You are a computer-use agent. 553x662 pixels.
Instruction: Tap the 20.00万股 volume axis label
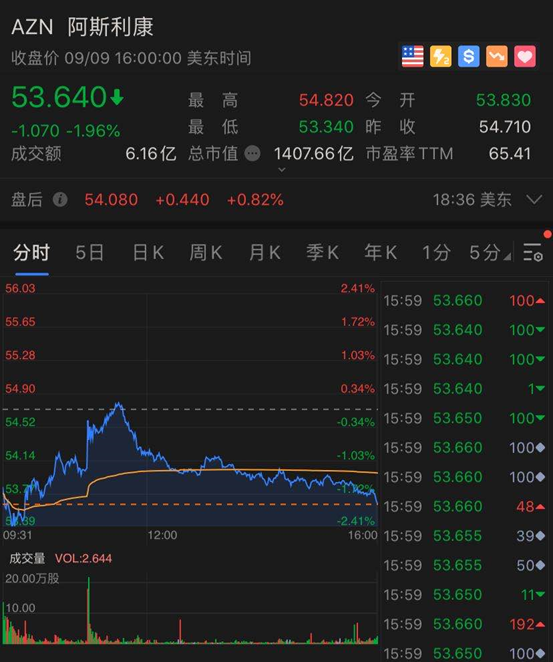coord(32,578)
